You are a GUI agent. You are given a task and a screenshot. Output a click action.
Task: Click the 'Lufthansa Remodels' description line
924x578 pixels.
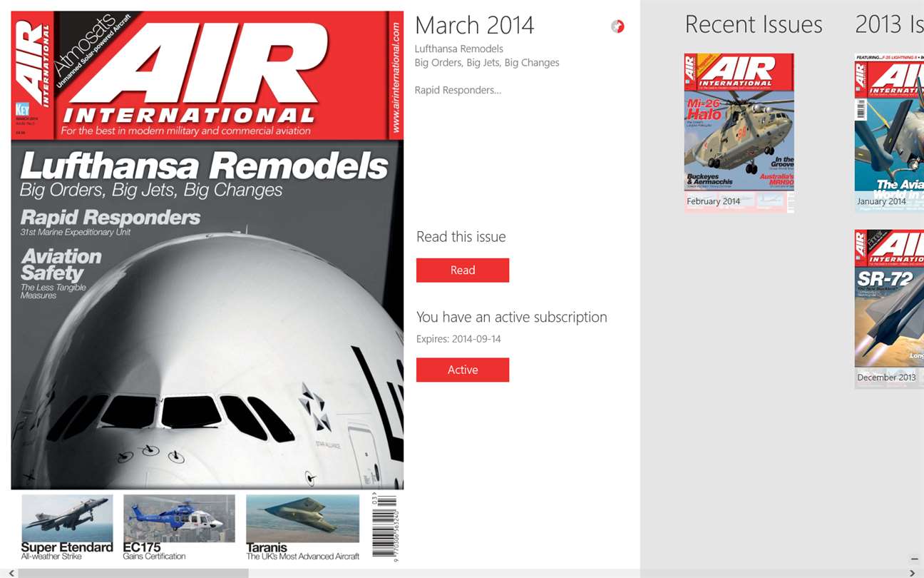(459, 49)
